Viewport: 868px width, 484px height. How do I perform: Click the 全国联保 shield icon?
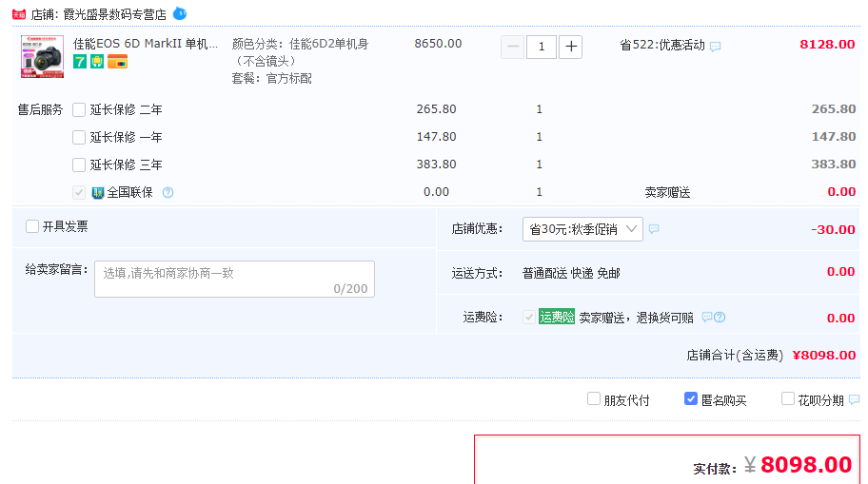(98, 192)
